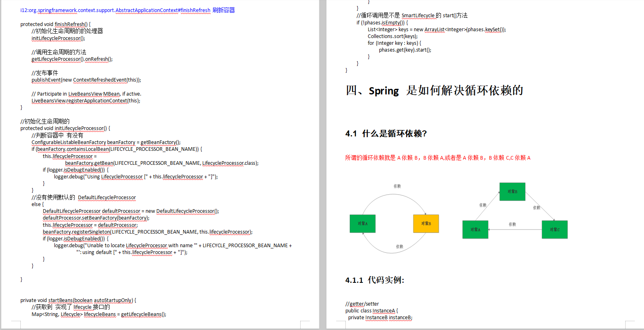Viewport: 644px width, 330px height.
Task: Click the red circular dependency definition sentence
Action: [x=438, y=158]
